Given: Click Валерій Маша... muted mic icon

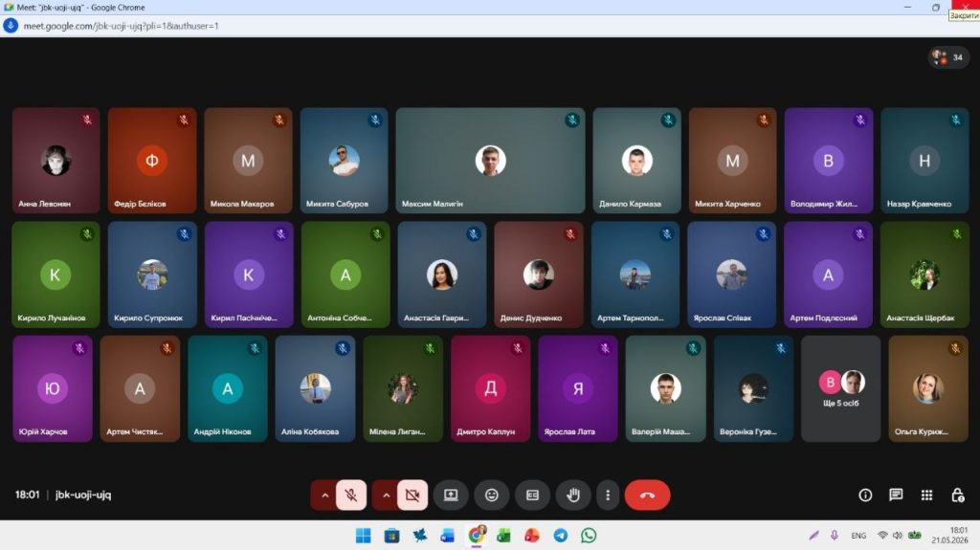Looking at the screenshot, I should (x=693, y=348).
